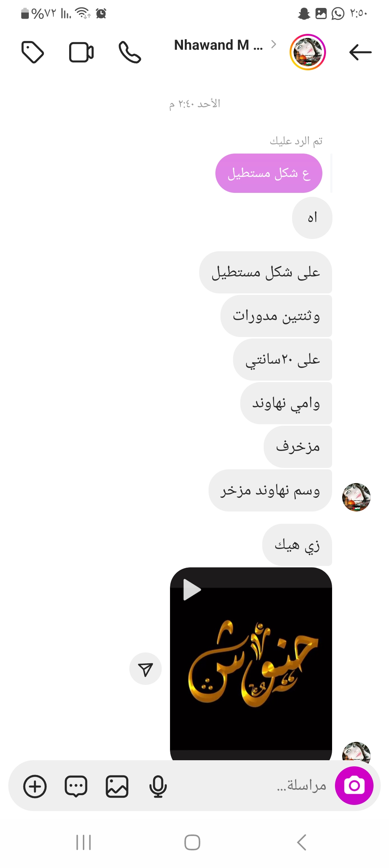Play the golden calligraphy video

[251, 664]
